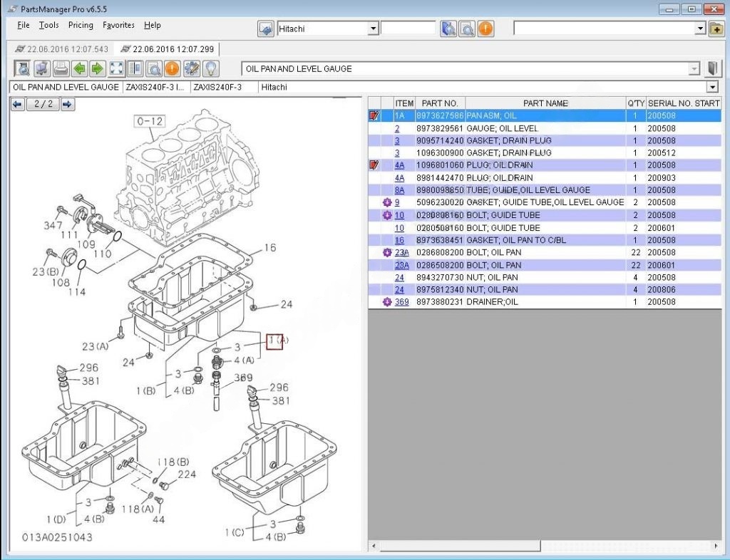
Task: Click the book icon beside the section dropdown
Action: tap(713, 69)
